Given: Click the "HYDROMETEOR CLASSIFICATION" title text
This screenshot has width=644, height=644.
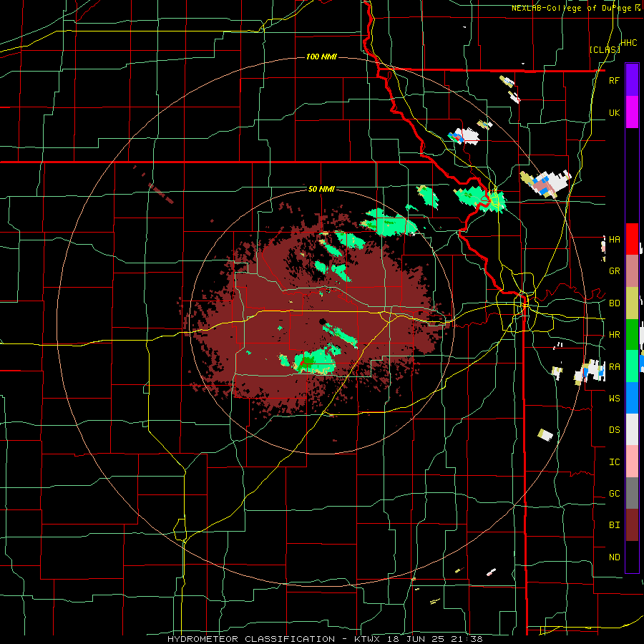Looking at the screenshot, I should (x=251, y=639).
